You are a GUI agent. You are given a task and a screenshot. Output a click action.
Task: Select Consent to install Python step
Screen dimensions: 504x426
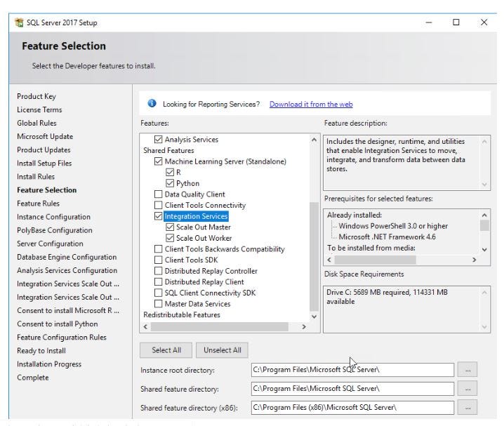(58, 324)
